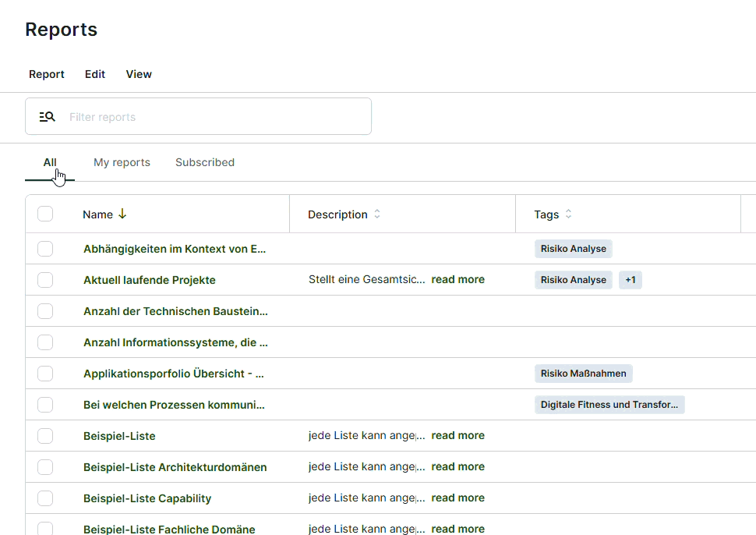Select checkbox for Aktuell laufende Projekte
756x535 pixels.
click(45, 280)
